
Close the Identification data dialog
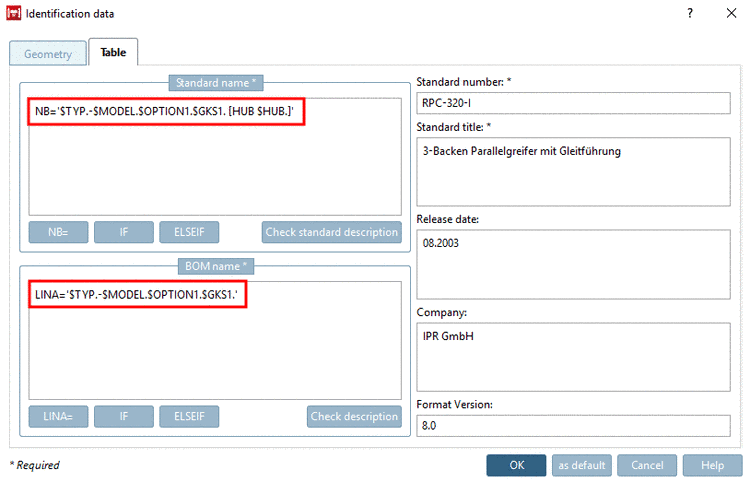(x=732, y=14)
